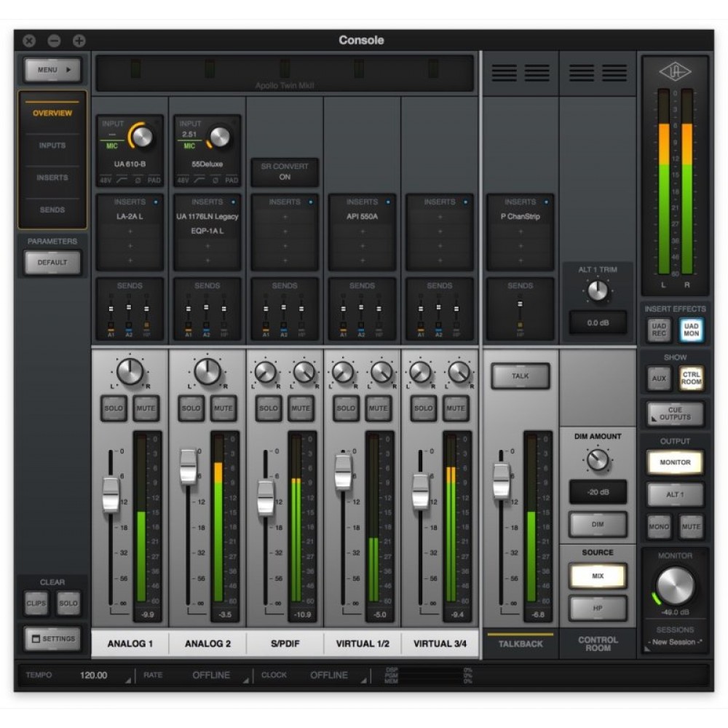The image size is (728, 728).
Task: Toggle 48V phantom power on Analog 1
Action: [106, 180]
